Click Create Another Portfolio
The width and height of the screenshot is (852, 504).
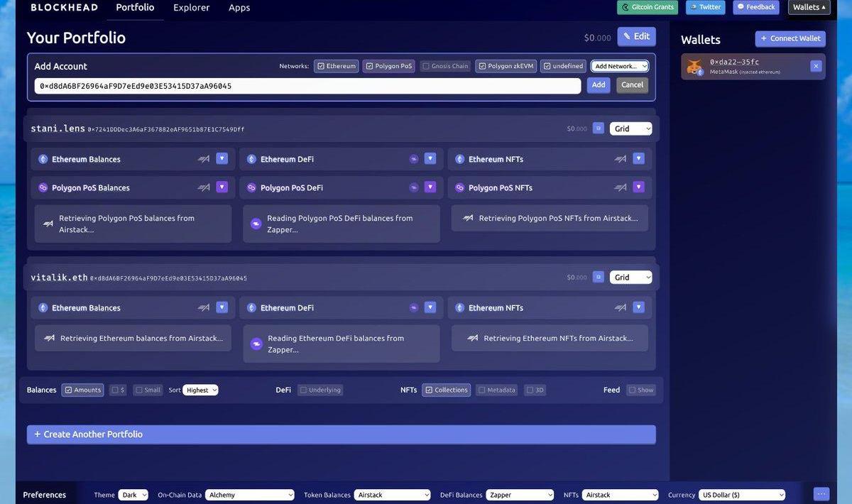341,434
